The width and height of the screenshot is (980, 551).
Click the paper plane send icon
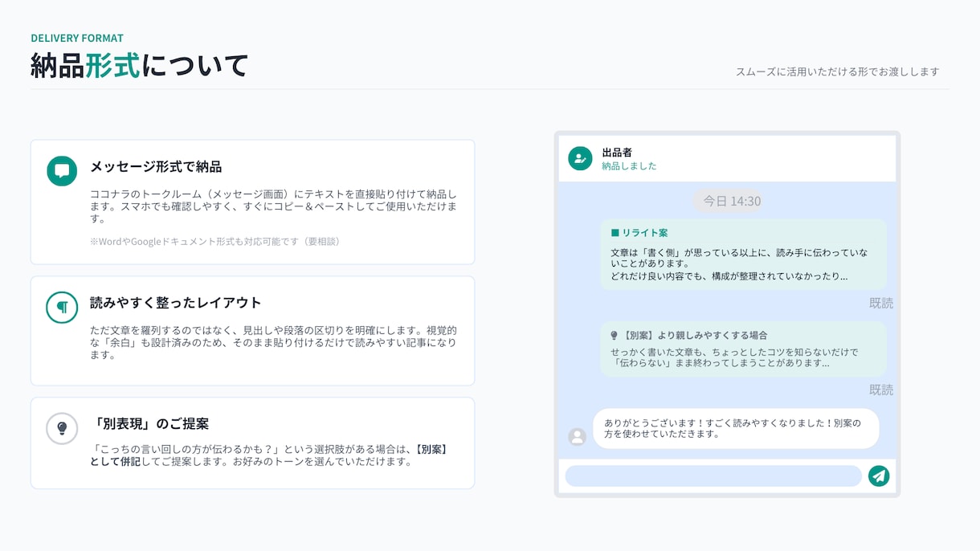point(879,476)
